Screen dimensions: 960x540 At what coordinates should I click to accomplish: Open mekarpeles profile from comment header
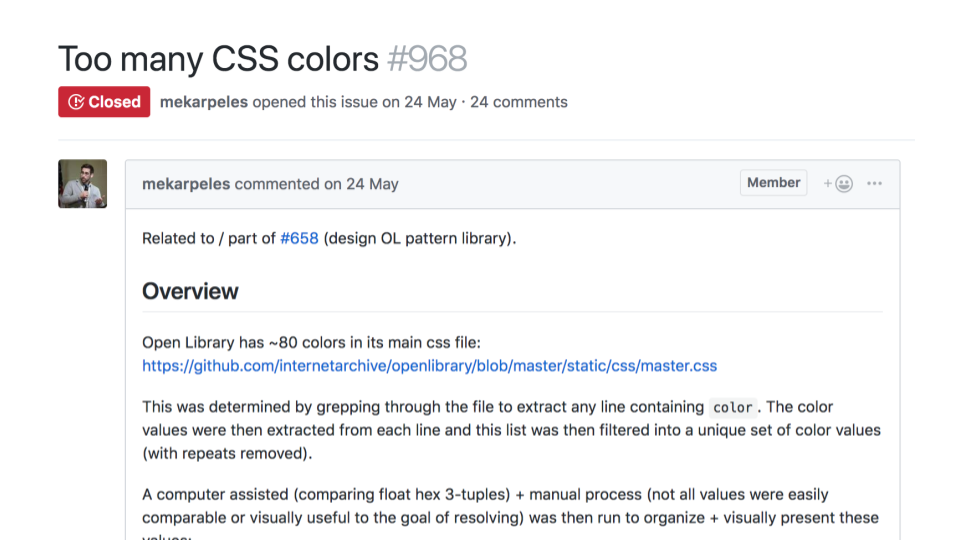[x=186, y=184]
